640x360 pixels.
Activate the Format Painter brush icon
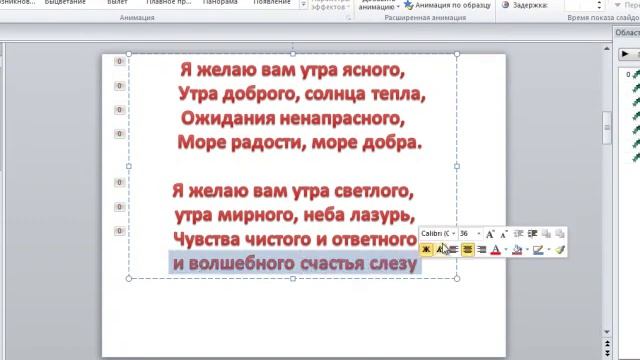(560, 249)
